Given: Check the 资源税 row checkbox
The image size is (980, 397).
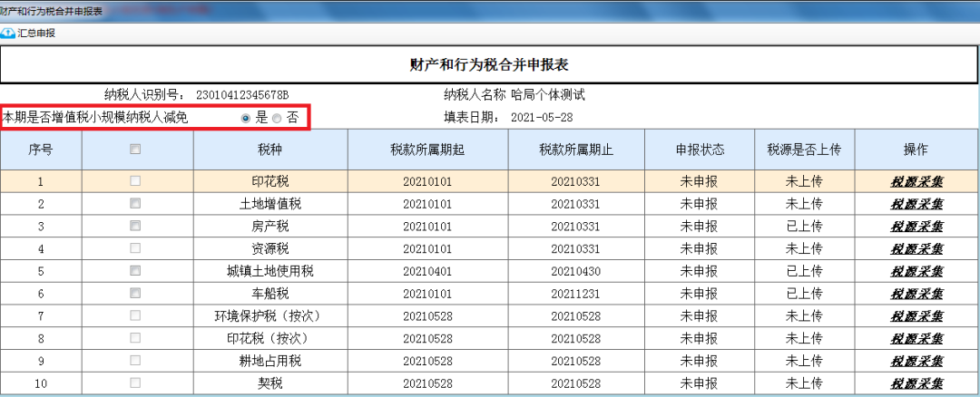Looking at the screenshot, I should click(135, 248).
